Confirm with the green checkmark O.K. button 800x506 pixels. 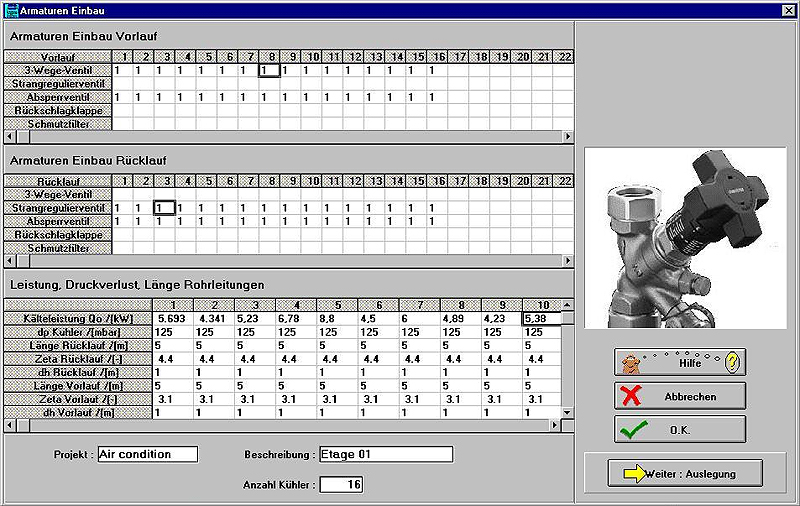click(x=679, y=429)
